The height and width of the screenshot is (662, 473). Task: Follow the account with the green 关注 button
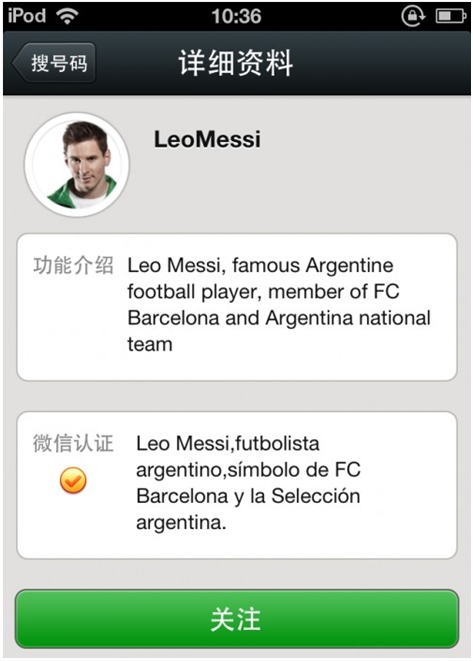[x=236, y=619]
